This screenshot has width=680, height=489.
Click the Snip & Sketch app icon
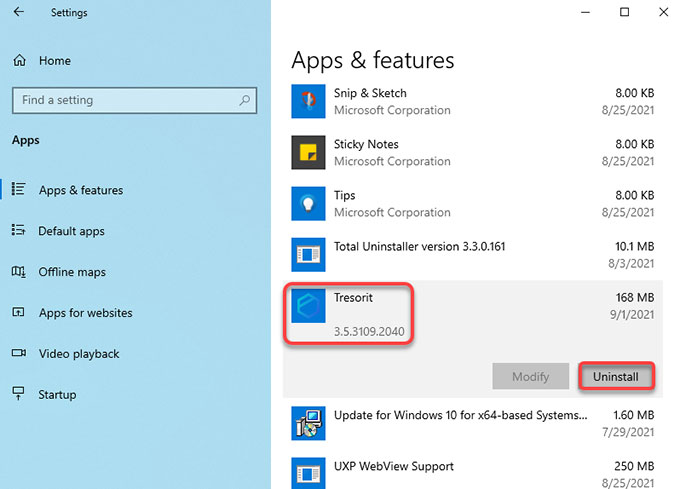(308, 101)
